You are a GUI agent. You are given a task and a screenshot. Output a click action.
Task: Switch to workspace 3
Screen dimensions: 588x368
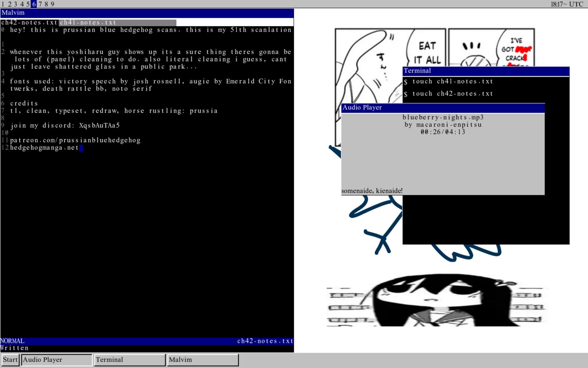[x=15, y=4]
